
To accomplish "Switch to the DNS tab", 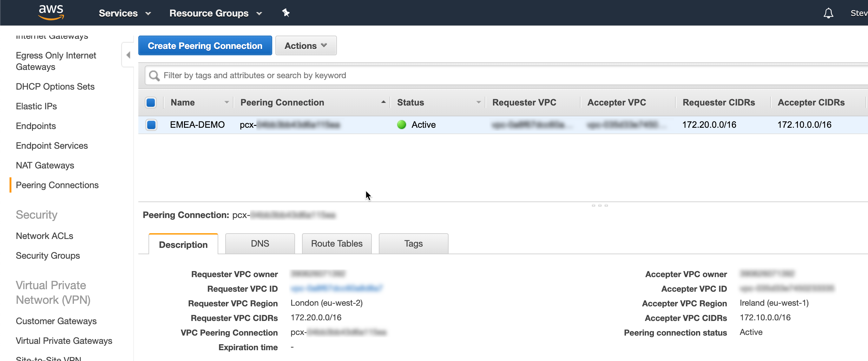I will pos(260,243).
